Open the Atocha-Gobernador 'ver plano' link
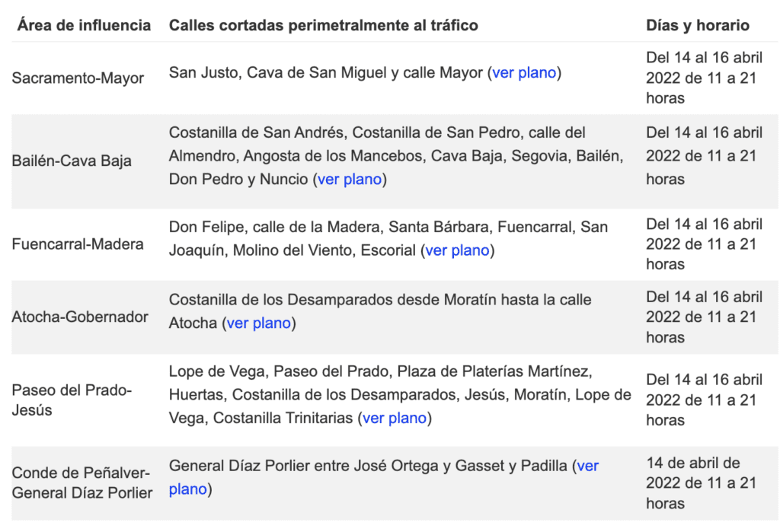 click(259, 323)
